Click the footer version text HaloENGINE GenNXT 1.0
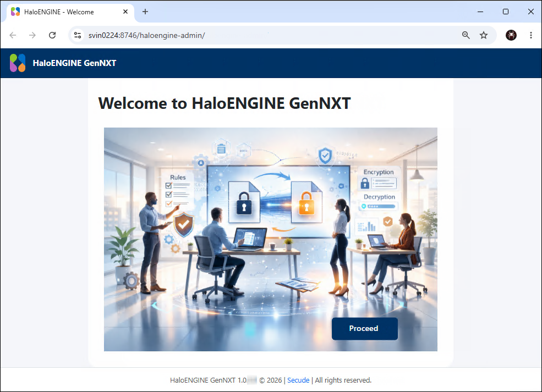Viewport: 542px width, 392px height. click(x=209, y=380)
